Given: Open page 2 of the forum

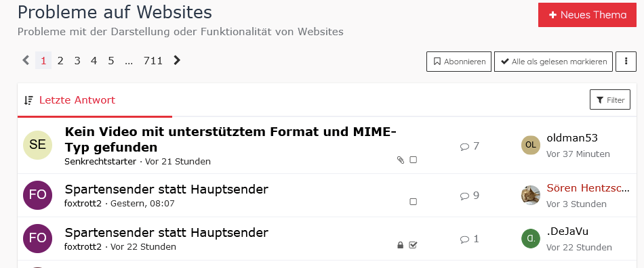Looking at the screenshot, I should tap(60, 61).
